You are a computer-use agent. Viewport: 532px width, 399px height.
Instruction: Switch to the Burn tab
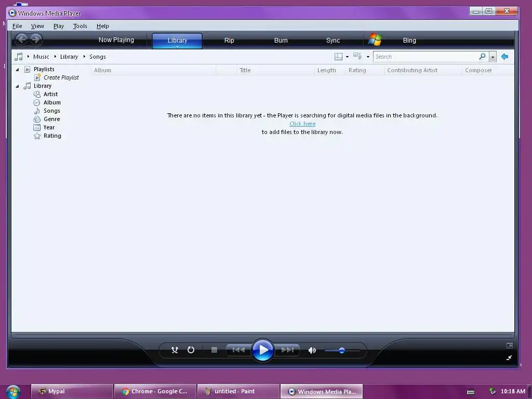[x=281, y=41]
